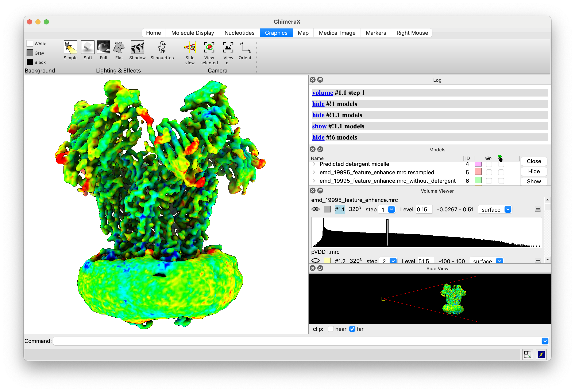Click the lightning bolt icon in status bar
The height and width of the screenshot is (392, 575).
541,355
